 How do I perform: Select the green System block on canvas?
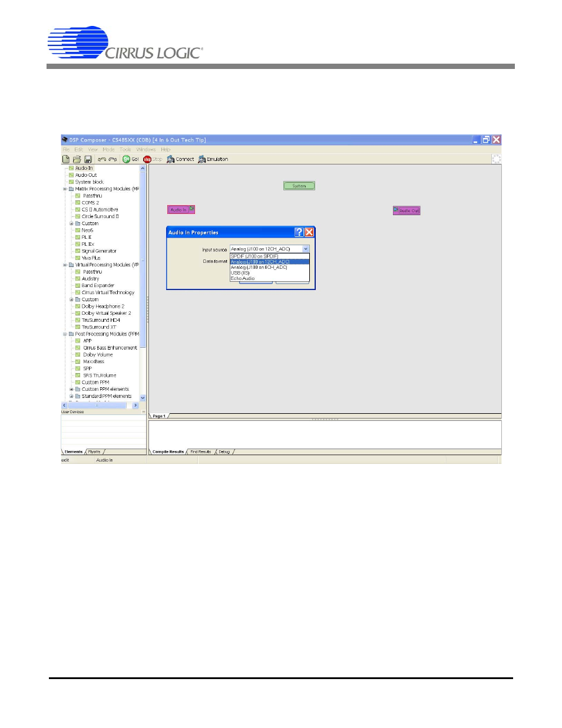[299, 186]
